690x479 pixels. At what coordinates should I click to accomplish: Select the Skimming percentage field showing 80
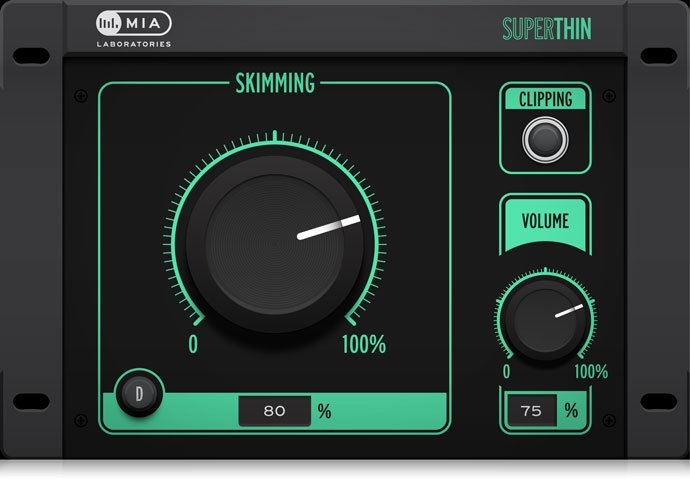pyautogui.click(x=274, y=410)
